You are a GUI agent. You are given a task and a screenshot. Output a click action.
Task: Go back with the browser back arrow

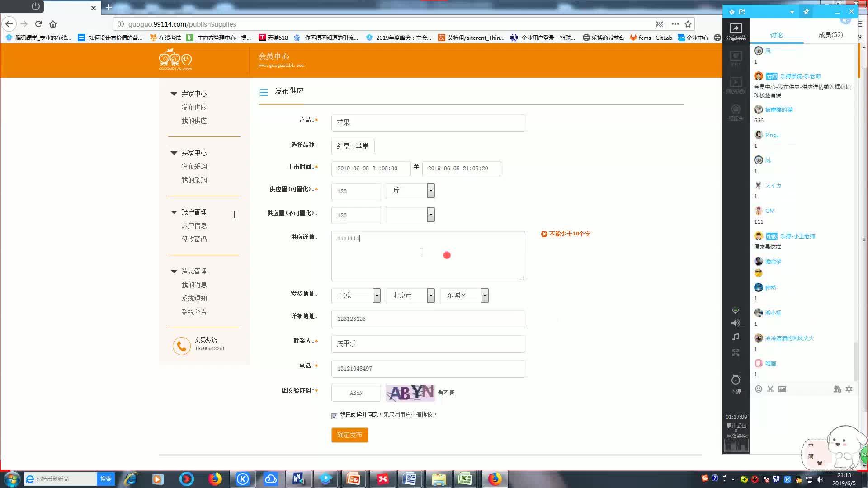point(9,24)
